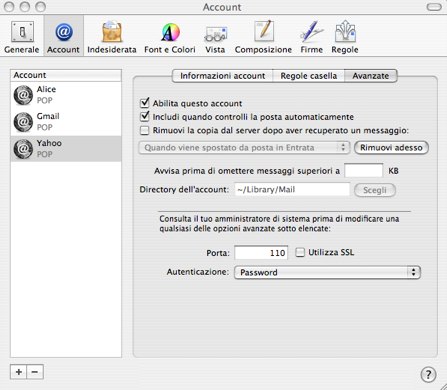Open Font e Colori preferences

(170, 36)
